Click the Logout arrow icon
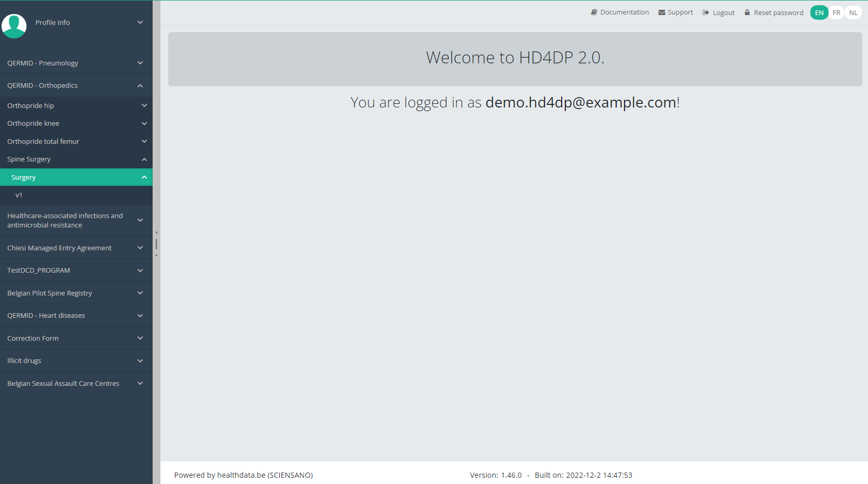Image resolution: width=868 pixels, height=484 pixels. pyautogui.click(x=706, y=12)
